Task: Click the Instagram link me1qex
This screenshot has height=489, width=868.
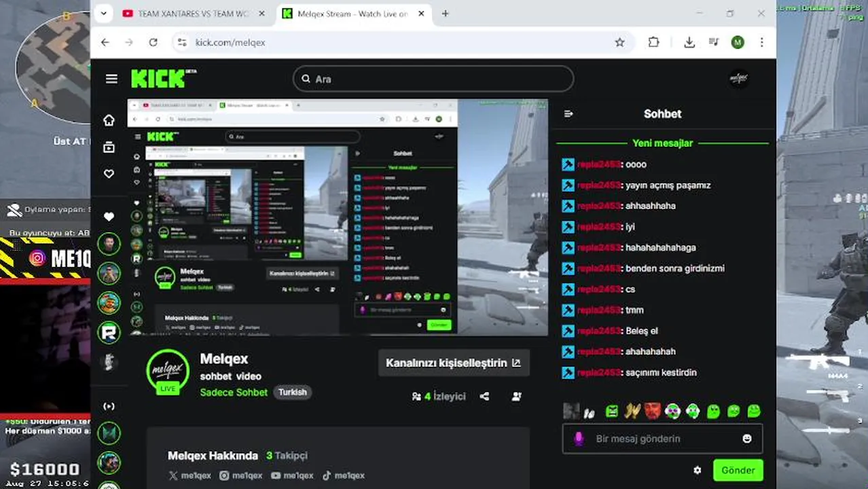Action: point(240,475)
